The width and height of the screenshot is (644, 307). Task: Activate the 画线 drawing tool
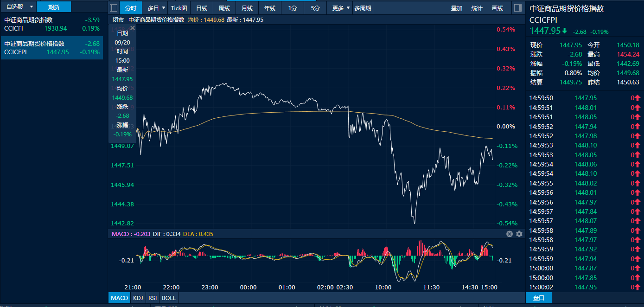[497, 8]
